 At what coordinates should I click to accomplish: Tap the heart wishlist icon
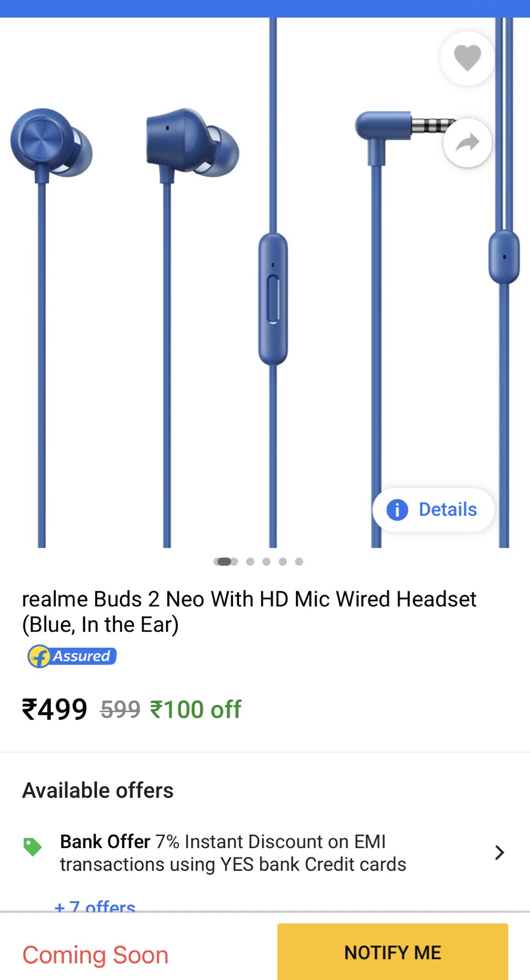click(467, 58)
